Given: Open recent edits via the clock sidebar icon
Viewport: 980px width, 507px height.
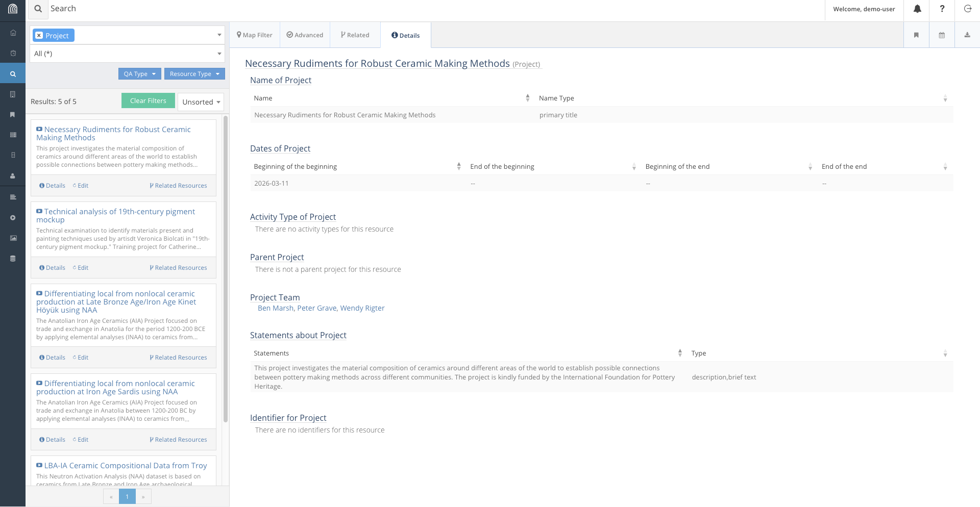Looking at the screenshot, I should coord(13,53).
